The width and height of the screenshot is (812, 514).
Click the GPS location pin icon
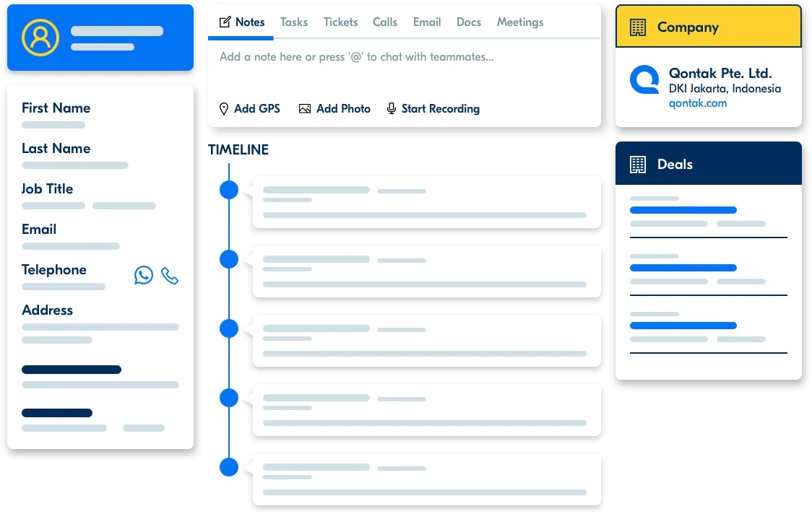[224, 109]
